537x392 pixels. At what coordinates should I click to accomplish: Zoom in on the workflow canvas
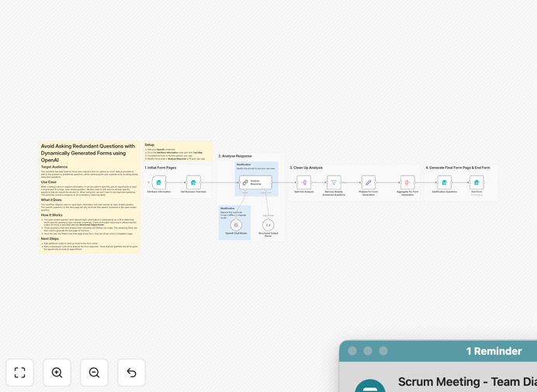pos(57,373)
